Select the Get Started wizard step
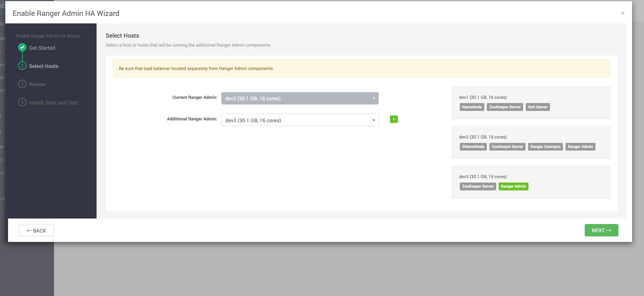Screen dimensions: 644x296 [x=42, y=48]
